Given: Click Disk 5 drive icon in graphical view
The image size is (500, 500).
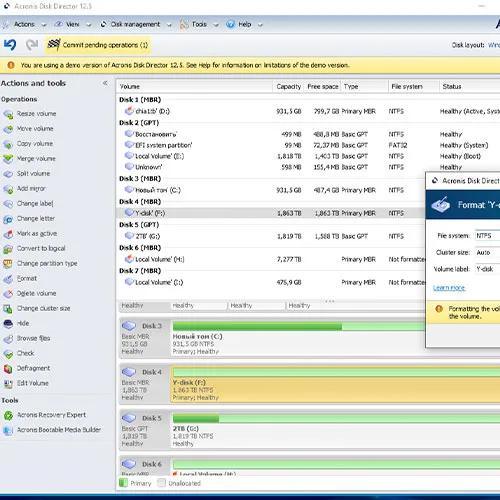Looking at the screenshot, I should pyautogui.click(x=129, y=418).
